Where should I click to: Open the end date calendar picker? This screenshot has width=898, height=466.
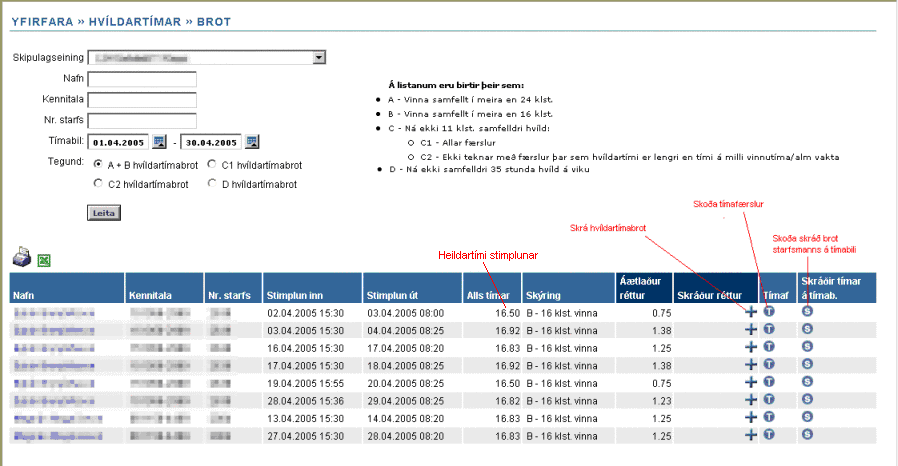click(252, 141)
